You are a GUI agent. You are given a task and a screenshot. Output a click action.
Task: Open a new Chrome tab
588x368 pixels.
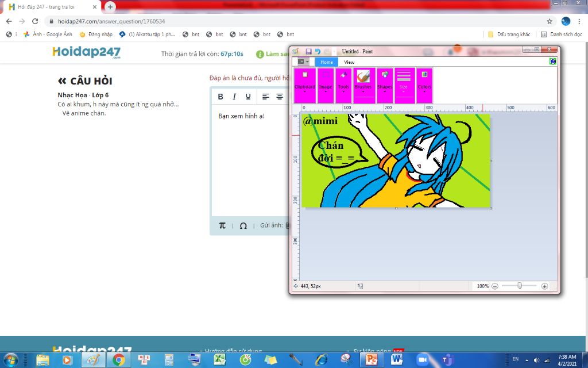coord(110,7)
